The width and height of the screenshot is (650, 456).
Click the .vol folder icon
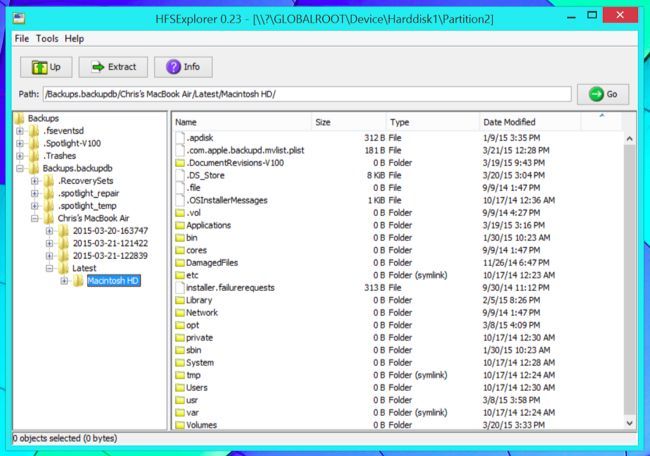[179, 213]
